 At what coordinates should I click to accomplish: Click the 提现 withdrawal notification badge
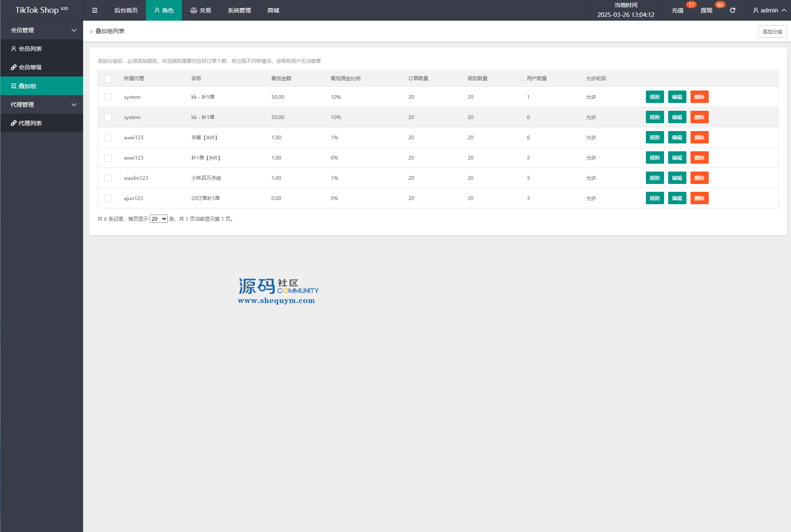[720, 5]
